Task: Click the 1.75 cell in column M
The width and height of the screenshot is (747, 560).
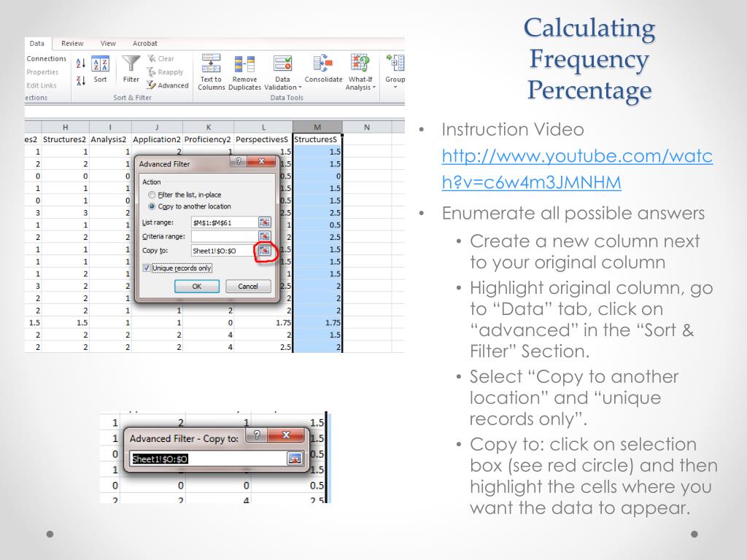Action: pyautogui.click(x=317, y=322)
